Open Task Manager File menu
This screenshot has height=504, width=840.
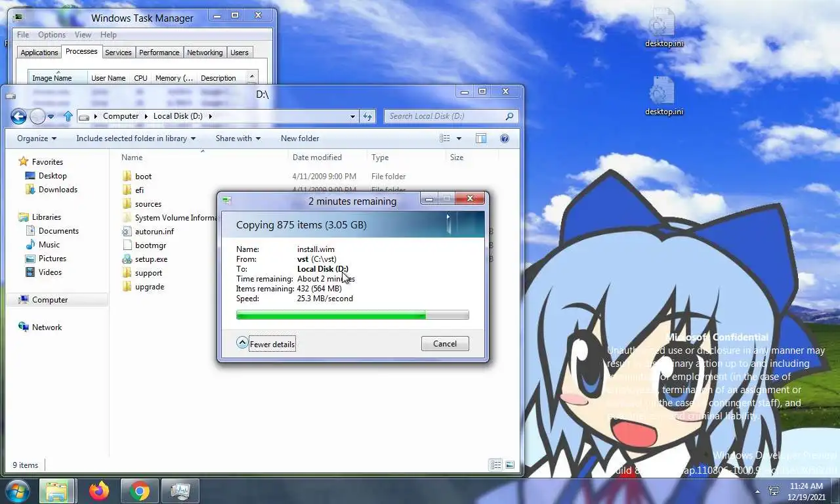point(23,35)
